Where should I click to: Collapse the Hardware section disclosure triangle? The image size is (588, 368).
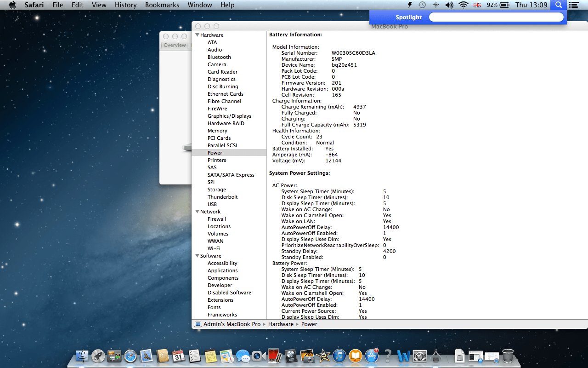(198, 35)
